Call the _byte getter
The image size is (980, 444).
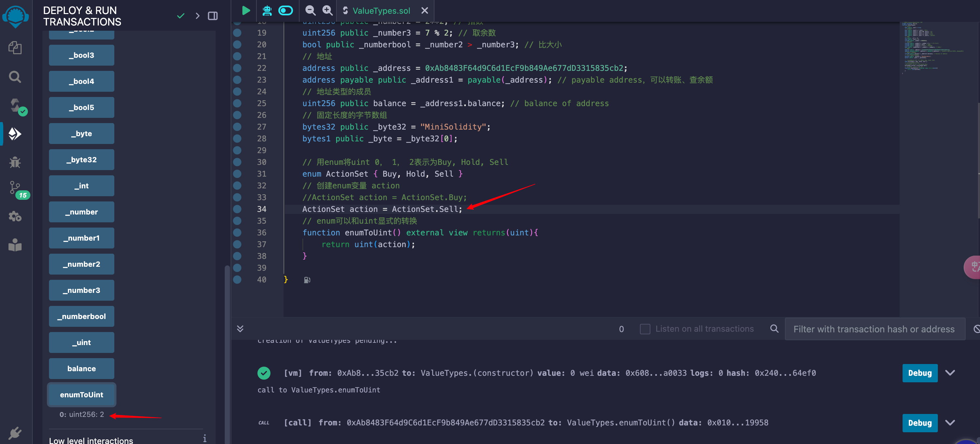click(81, 134)
